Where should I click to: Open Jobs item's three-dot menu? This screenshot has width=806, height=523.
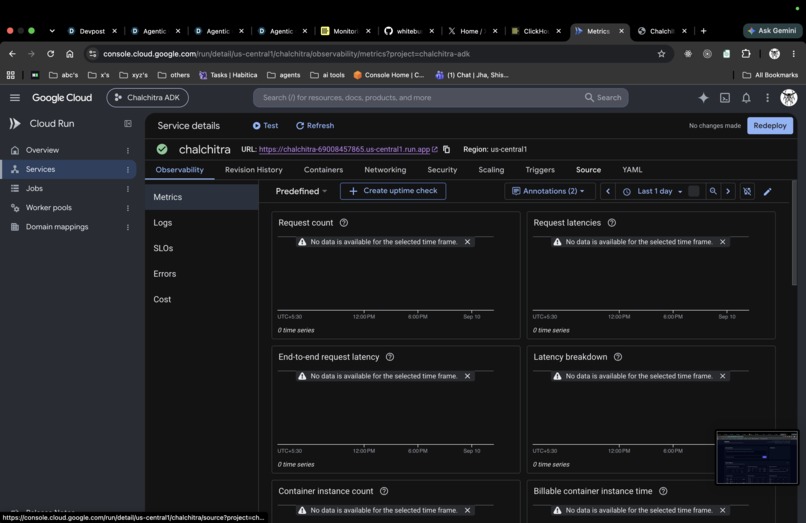click(127, 189)
